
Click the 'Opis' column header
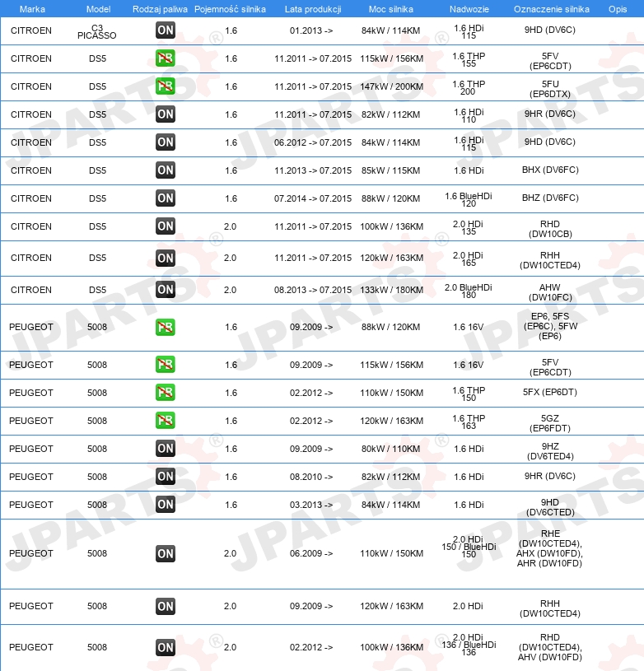(618, 9)
